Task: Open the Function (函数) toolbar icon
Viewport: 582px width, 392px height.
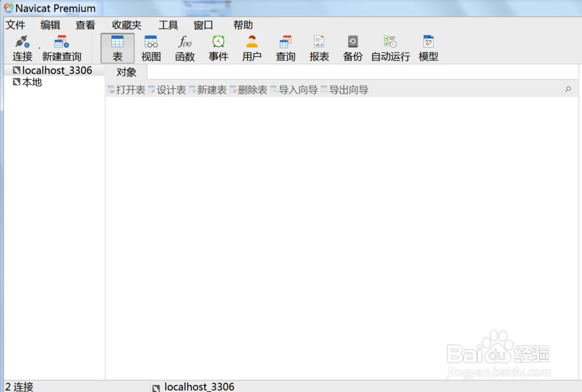Action: click(185, 41)
